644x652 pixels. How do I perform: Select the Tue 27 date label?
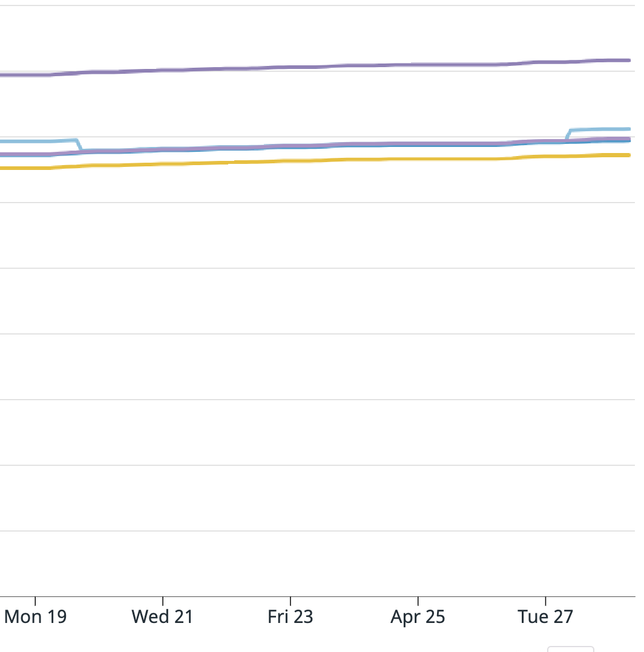click(545, 617)
